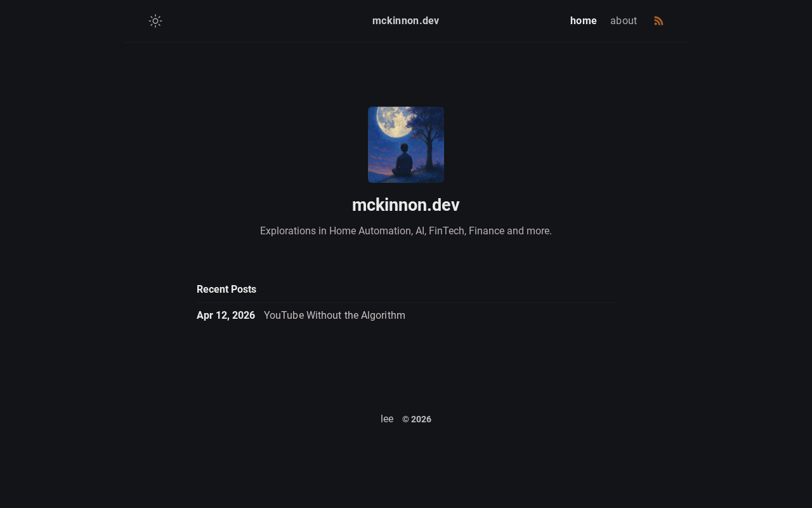This screenshot has width=812, height=508.
Task: Click the large mckinnon.dev heading
Action: coord(406,205)
